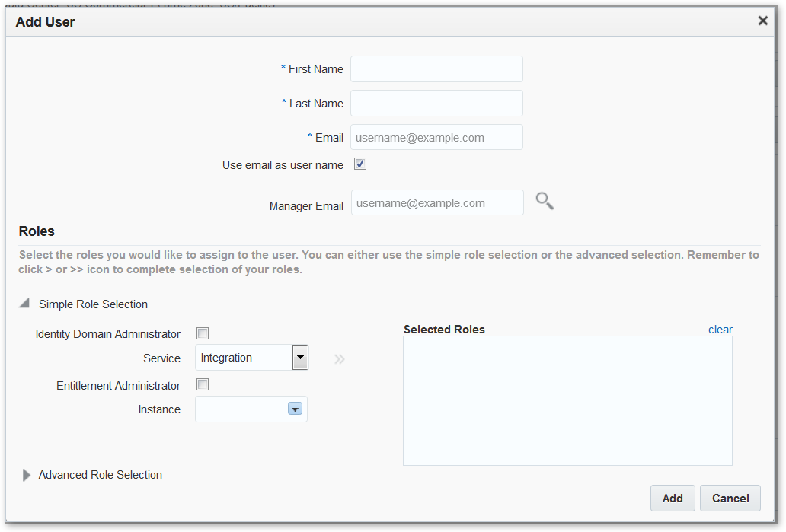Click inside the Selected Roles list box

tap(567, 400)
